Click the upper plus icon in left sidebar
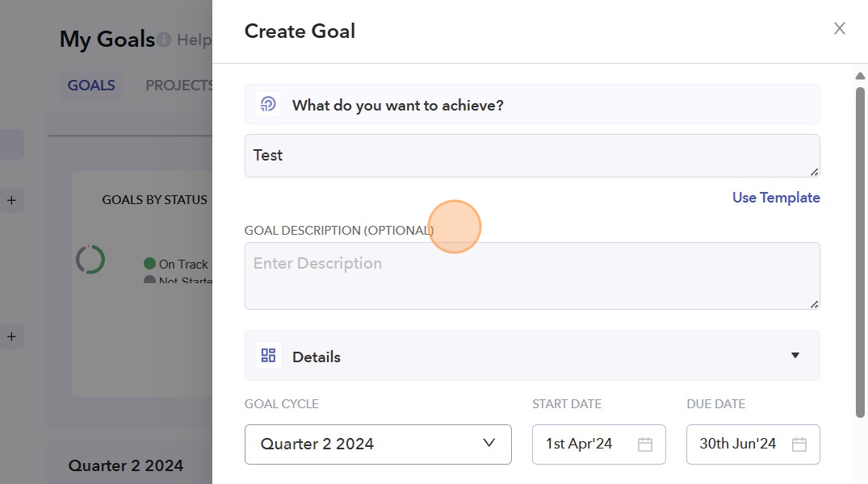 pos(11,200)
